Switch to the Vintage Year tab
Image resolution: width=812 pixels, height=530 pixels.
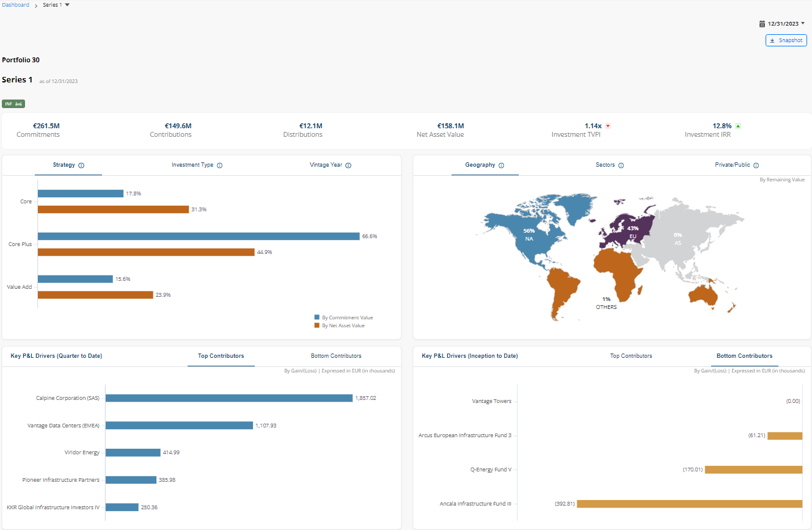click(x=326, y=165)
